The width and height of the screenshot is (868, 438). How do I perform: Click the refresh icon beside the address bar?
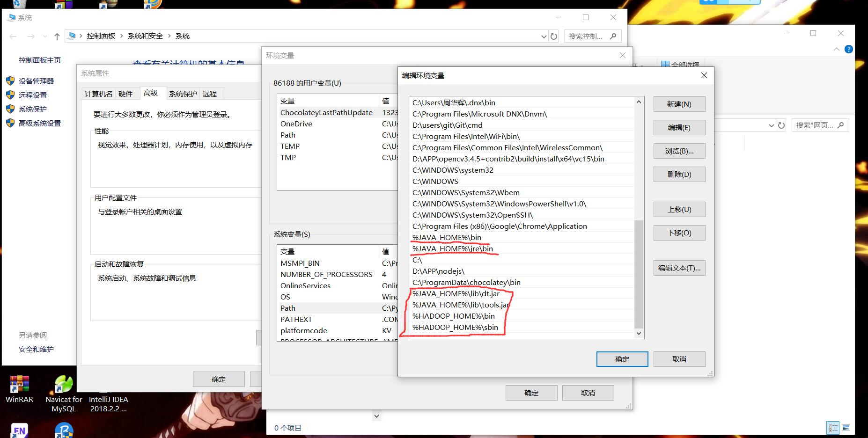click(x=554, y=36)
